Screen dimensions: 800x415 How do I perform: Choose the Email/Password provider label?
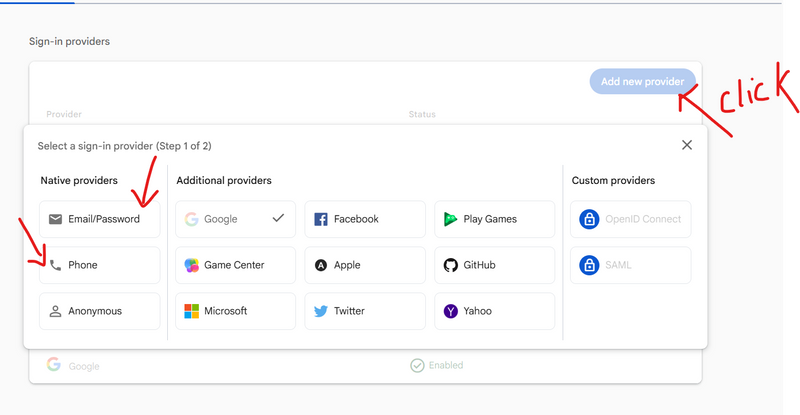click(104, 219)
